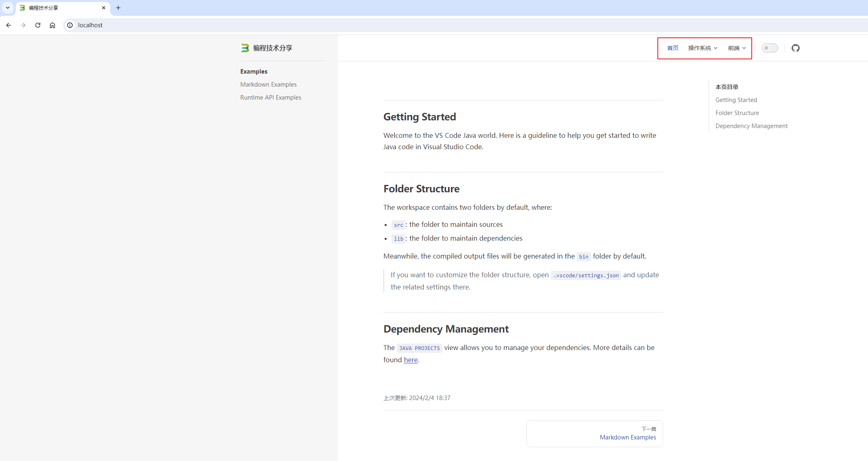Jump to Folder Structure in the outline

(737, 113)
